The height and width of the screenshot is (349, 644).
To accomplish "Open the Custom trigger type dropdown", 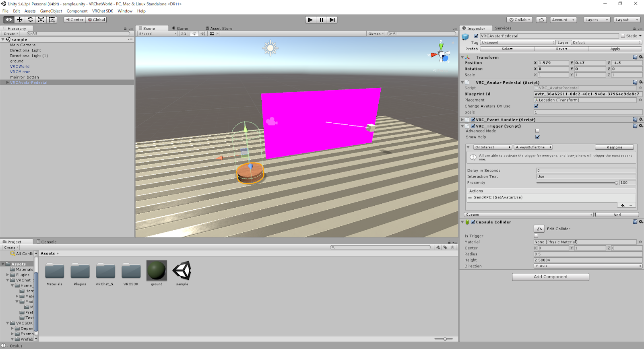I will pyautogui.click(x=529, y=215).
